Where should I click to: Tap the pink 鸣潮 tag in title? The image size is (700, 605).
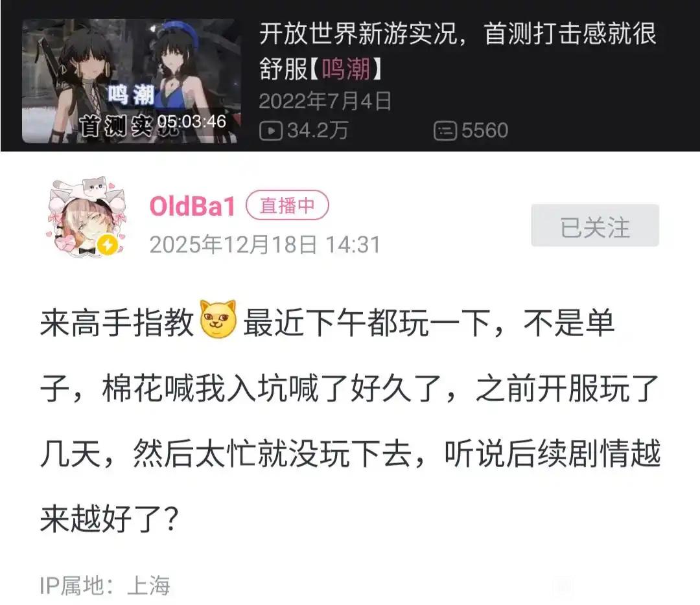(345, 69)
